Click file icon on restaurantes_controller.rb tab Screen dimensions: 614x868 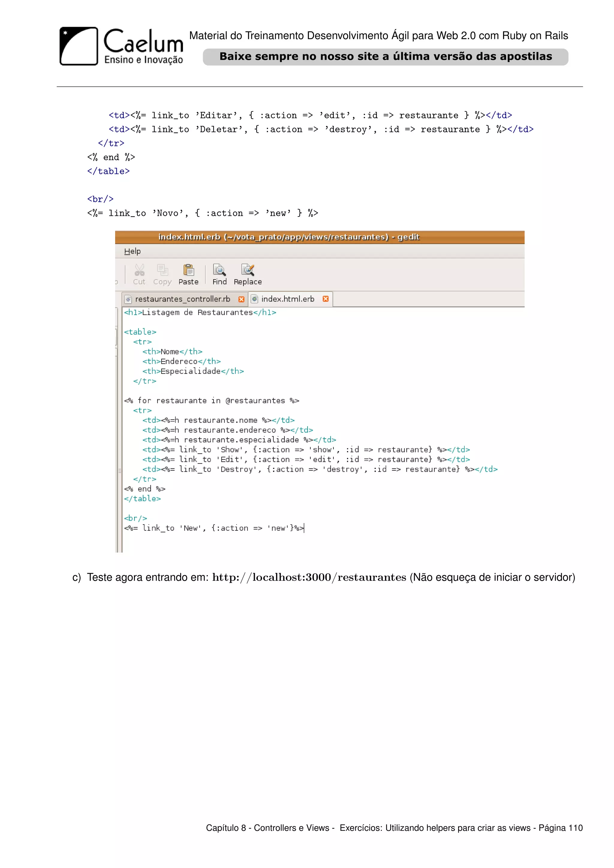(x=128, y=299)
